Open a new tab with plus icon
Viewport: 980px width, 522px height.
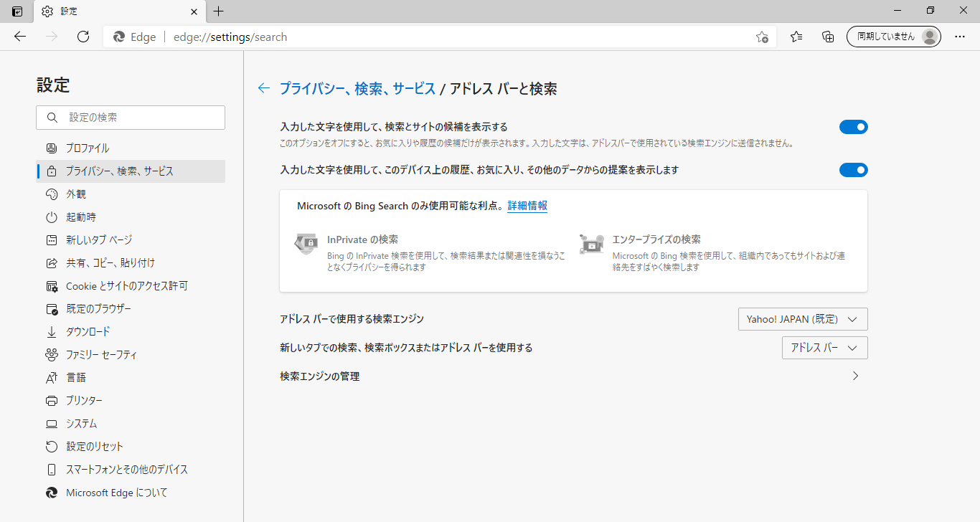(219, 11)
